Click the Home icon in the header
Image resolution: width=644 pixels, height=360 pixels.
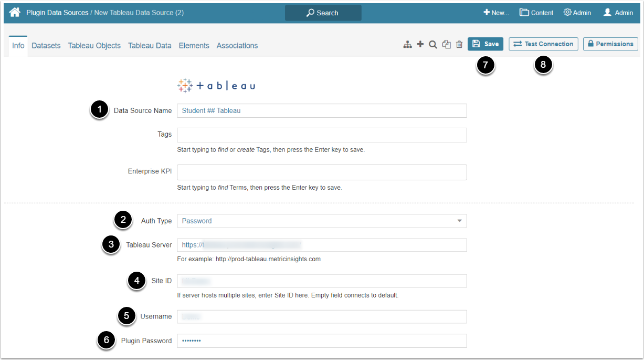pyautogui.click(x=15, y=12)
